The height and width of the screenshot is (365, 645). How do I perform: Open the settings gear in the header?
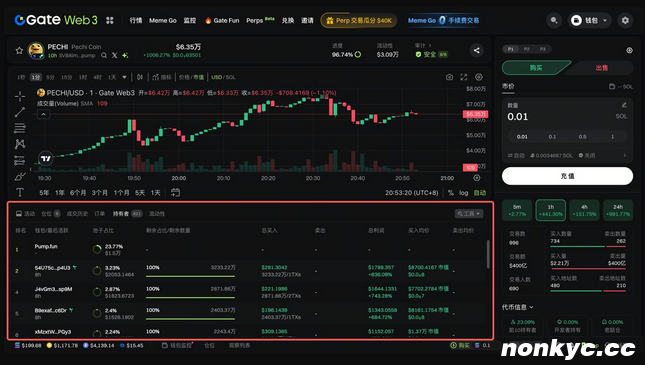point(625,20)
